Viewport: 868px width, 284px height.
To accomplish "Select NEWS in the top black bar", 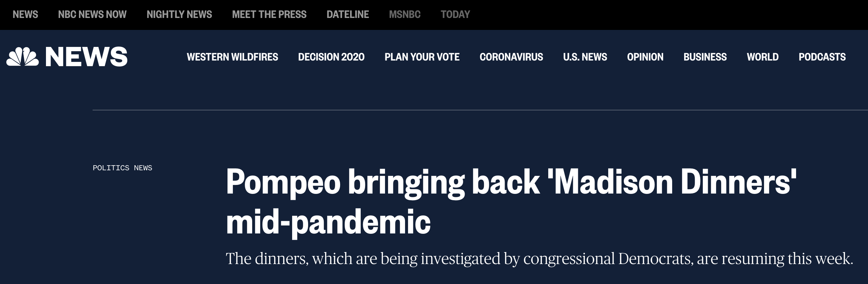I will [25, 15].
